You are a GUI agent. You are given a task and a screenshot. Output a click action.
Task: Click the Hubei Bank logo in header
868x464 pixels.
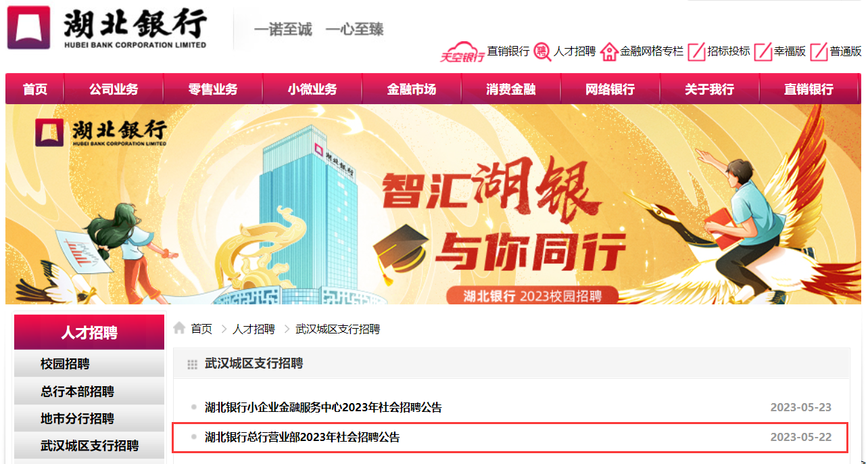(107, 28)
